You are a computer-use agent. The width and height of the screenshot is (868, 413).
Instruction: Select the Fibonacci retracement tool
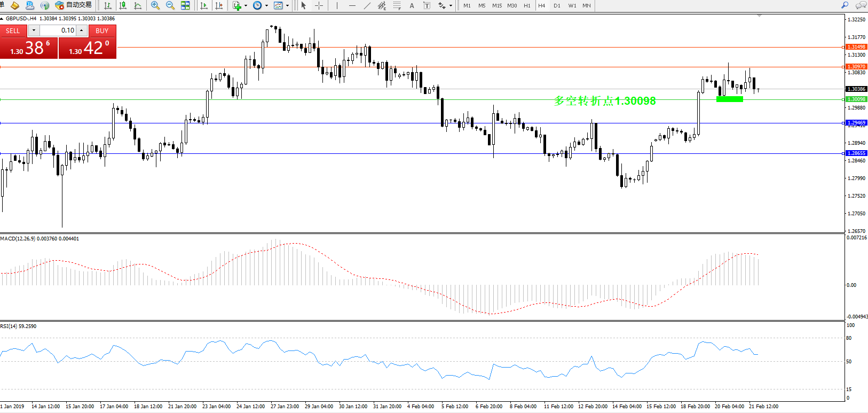coord(397,5)
